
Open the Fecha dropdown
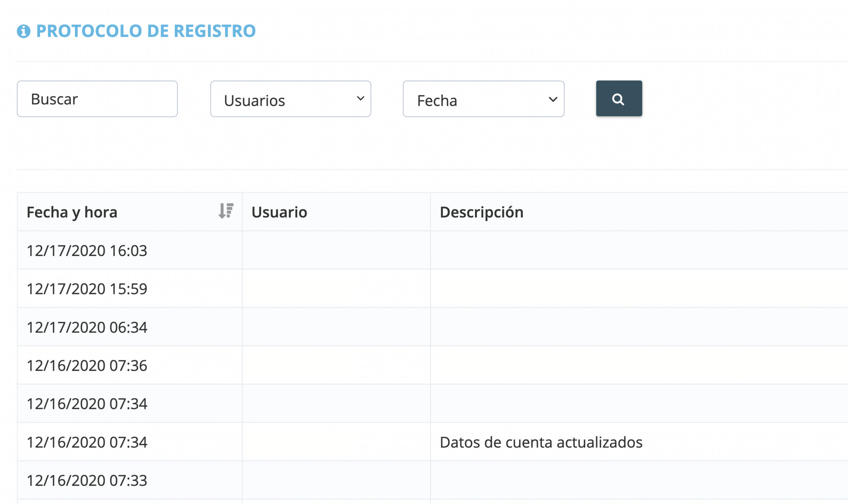click(x=483, y=99)
